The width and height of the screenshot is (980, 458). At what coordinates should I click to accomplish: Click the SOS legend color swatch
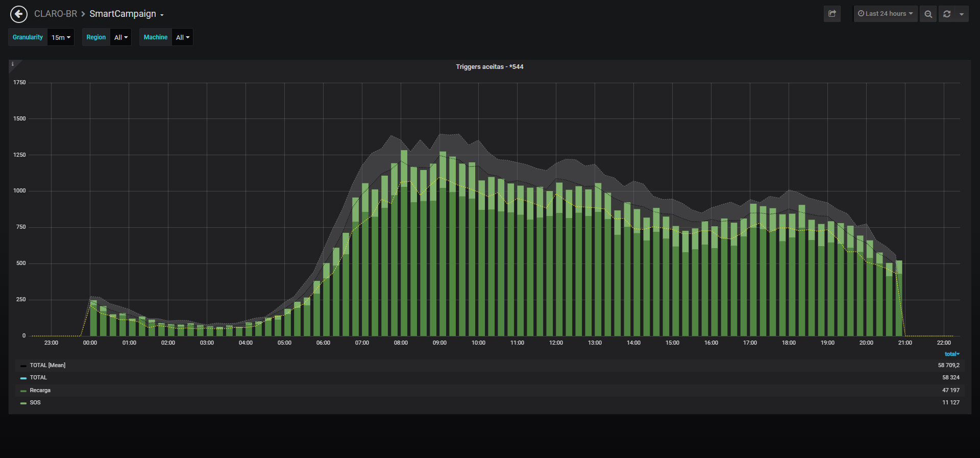coord(23,403)
